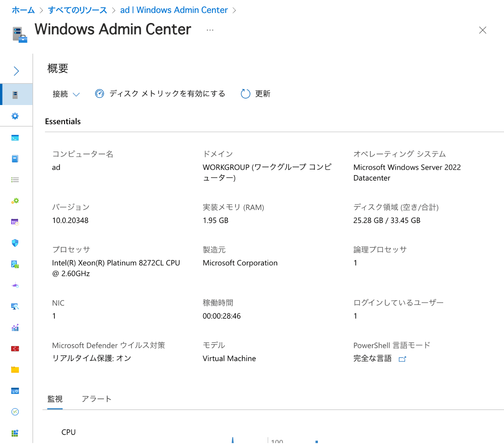Click the Microsoft Defender ウイルス対策 label
The image size is (504, 446).
click(109, 345)
